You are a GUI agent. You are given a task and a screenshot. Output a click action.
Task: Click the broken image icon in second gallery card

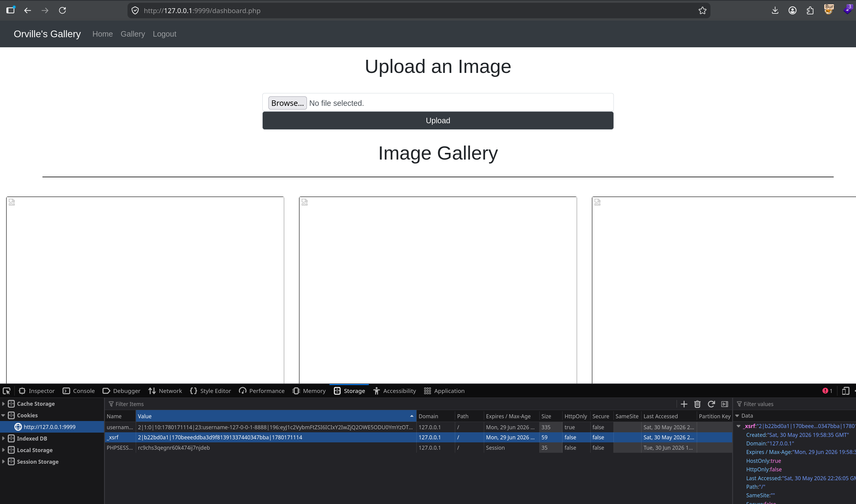[x=305, y=202]
